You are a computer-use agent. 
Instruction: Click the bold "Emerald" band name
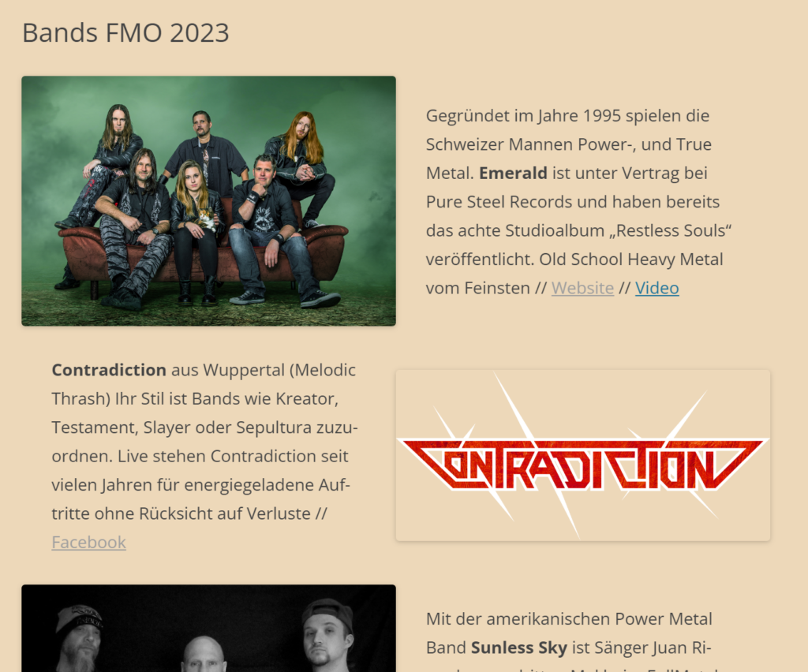[513, 173]
